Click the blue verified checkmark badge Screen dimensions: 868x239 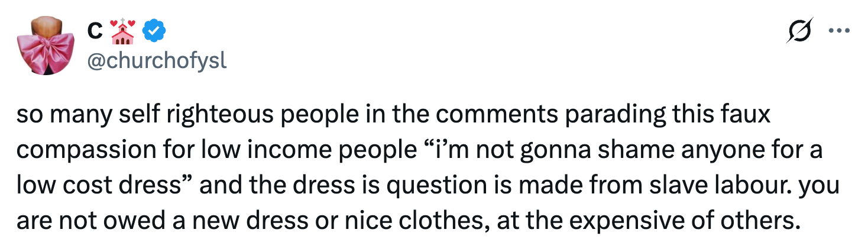(x=154, y=31)
